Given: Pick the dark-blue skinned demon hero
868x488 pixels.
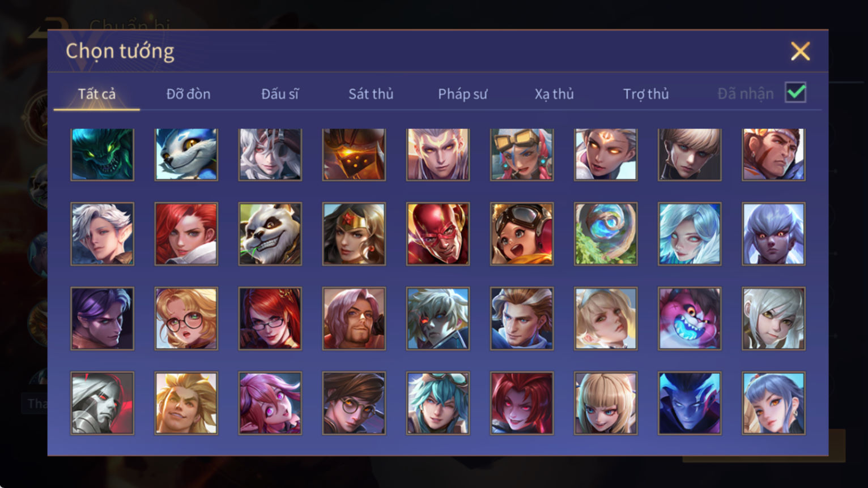Looking at the screenshot, I should [690, 403].
